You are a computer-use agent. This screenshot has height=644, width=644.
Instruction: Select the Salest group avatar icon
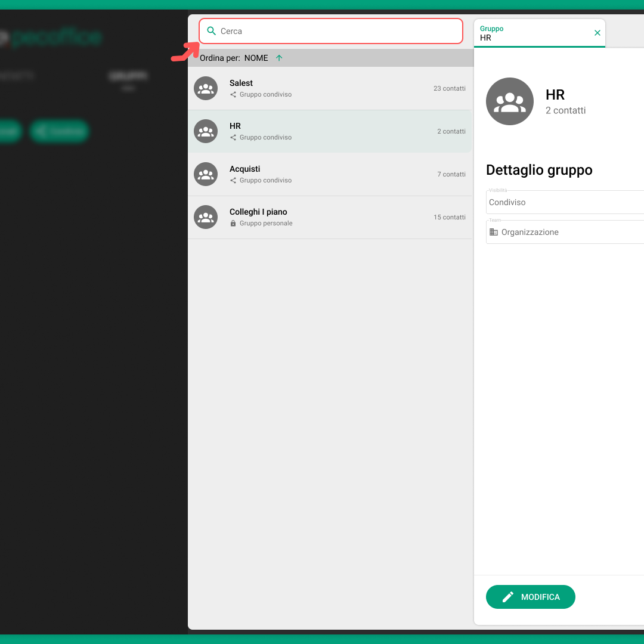(206, 88)
